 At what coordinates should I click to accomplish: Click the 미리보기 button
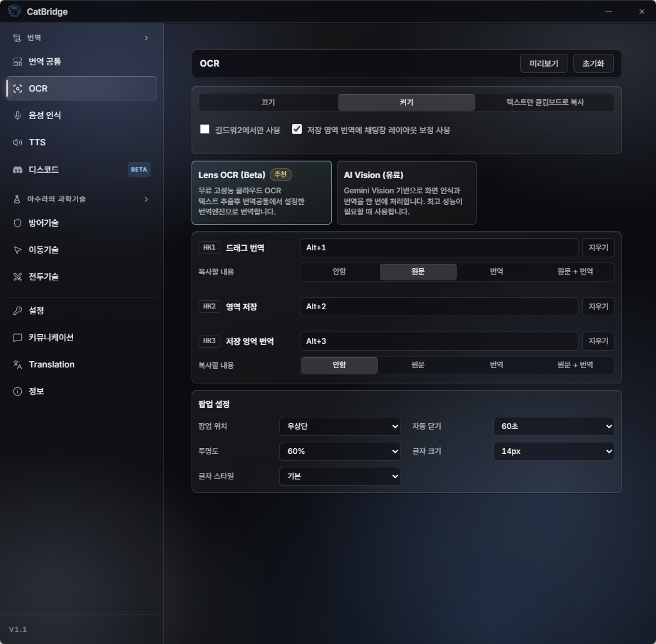pyautogui.click(x=544, y=63)
